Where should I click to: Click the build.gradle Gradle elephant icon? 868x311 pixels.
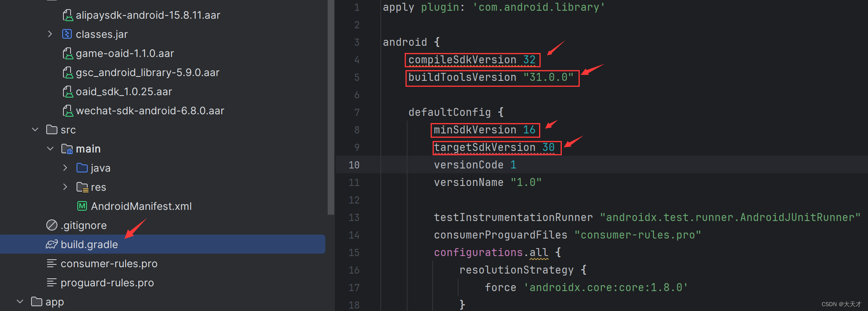pos(52,244)
